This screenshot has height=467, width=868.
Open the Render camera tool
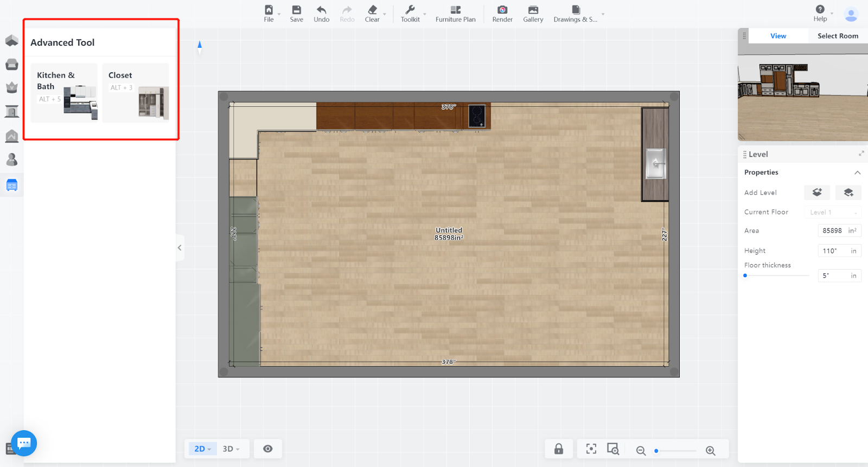502,10
